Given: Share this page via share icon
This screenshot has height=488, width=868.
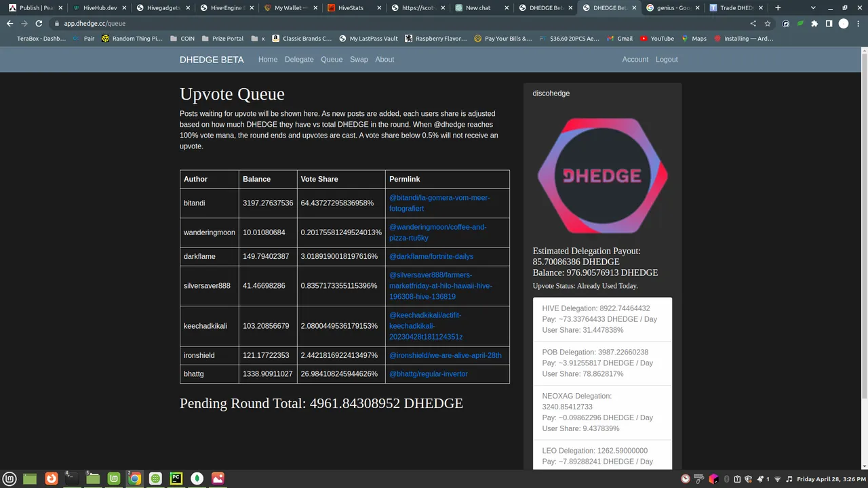Looking at the screenshot, I should (x=753, y=23).
